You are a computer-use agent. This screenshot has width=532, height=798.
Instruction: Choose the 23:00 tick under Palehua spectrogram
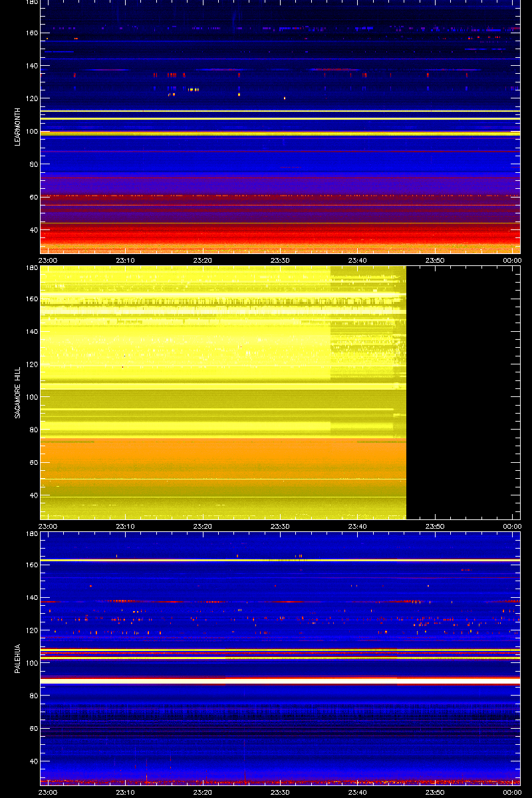49,793
